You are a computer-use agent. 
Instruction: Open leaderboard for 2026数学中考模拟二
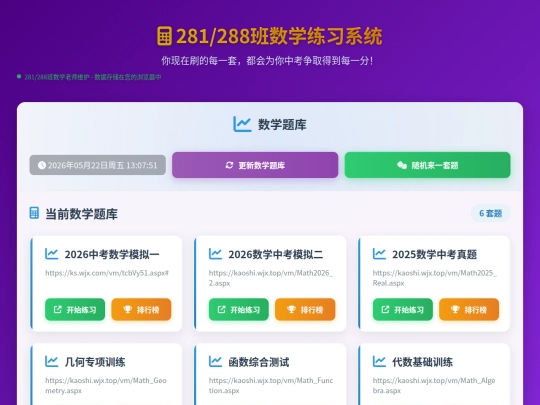click(x=305, y=309)
